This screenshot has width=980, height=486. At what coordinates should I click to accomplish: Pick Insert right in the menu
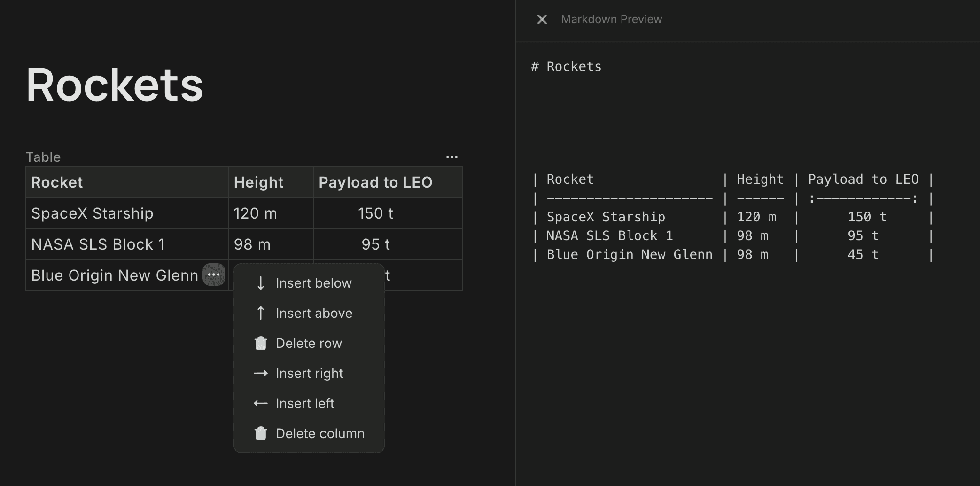[x=309, y=373]
